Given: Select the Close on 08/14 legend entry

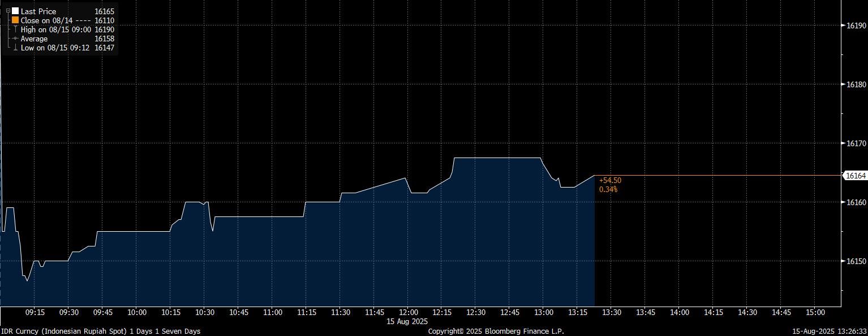Looking at the screenshot, I should 46,20.
